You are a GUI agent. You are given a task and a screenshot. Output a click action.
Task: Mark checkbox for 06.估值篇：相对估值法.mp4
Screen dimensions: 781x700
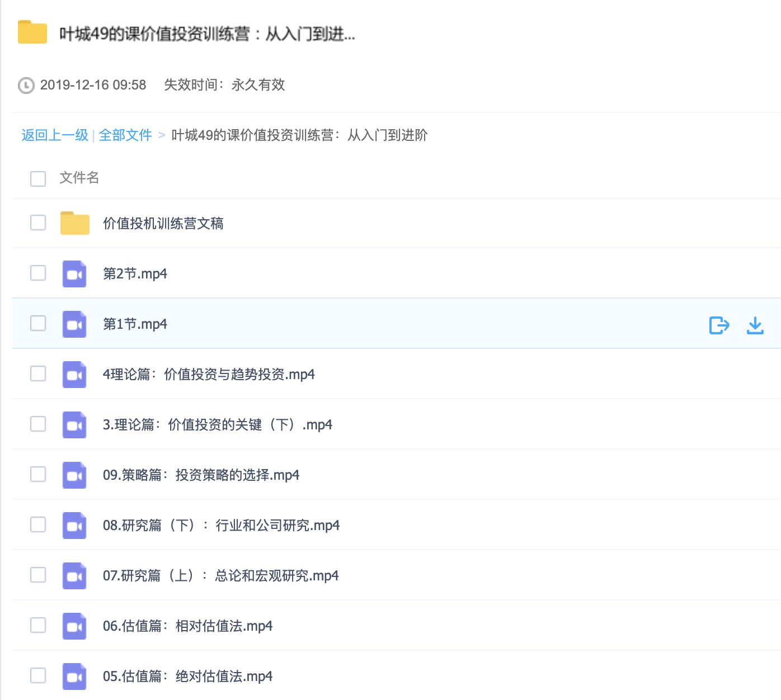[x=38, y=625]
